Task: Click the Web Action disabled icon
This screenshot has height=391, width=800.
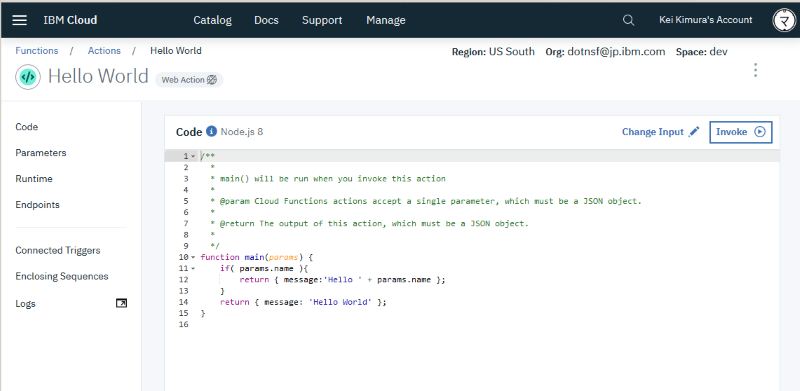Action: click(211, 80)
